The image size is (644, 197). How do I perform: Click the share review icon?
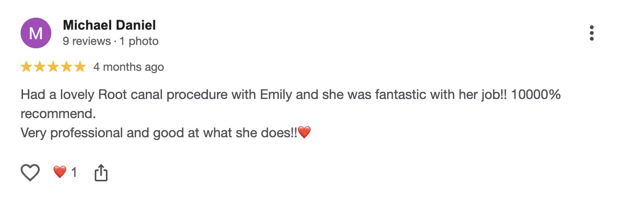(x=101, y=173)
